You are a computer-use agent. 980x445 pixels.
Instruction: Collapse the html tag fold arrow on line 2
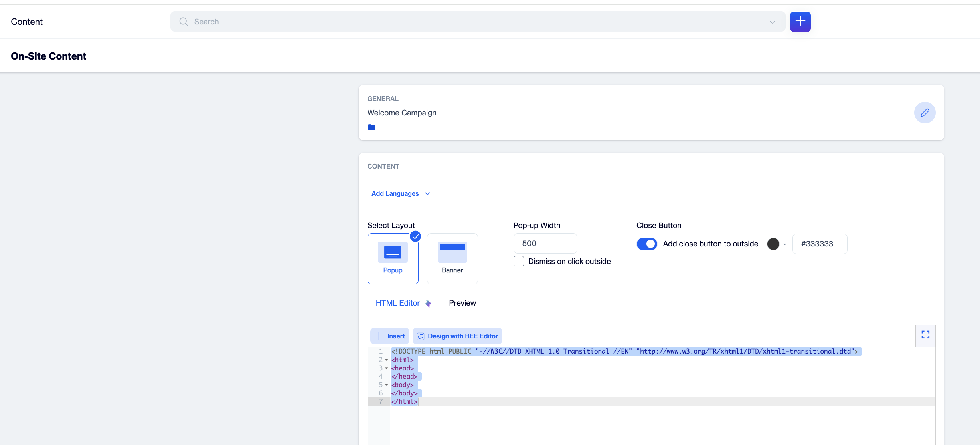click(x=386, y=360)
